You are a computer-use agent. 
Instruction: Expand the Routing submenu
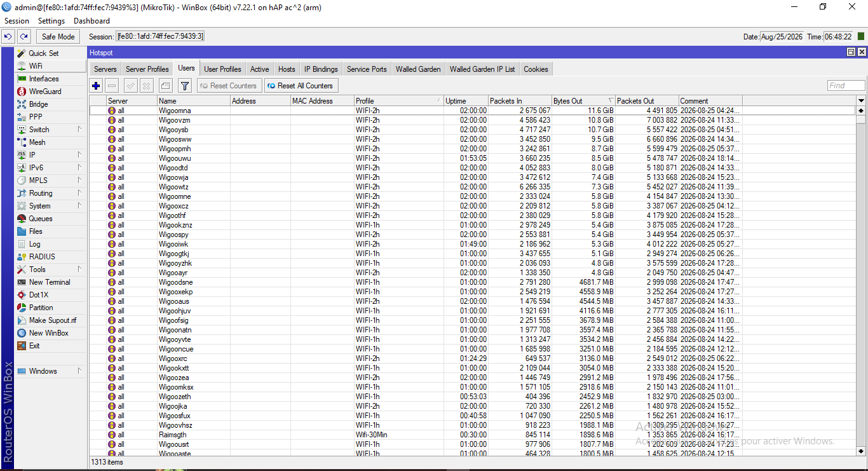(80, 193)
